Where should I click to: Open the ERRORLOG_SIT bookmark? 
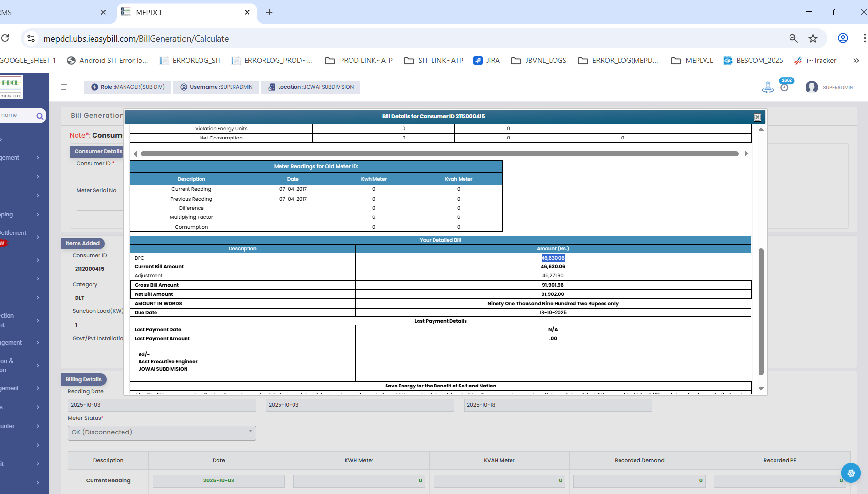pos(191,61)
